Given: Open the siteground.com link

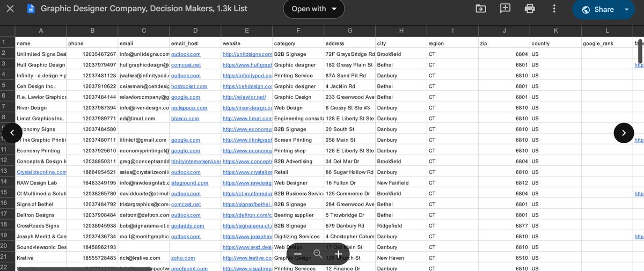Looking at the screenshot, I should click(x=189, y=183).
